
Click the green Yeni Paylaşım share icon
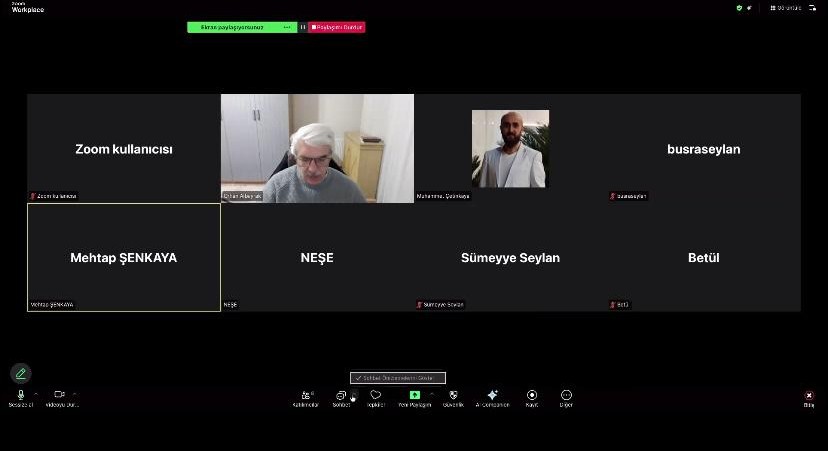click(414, 396)
